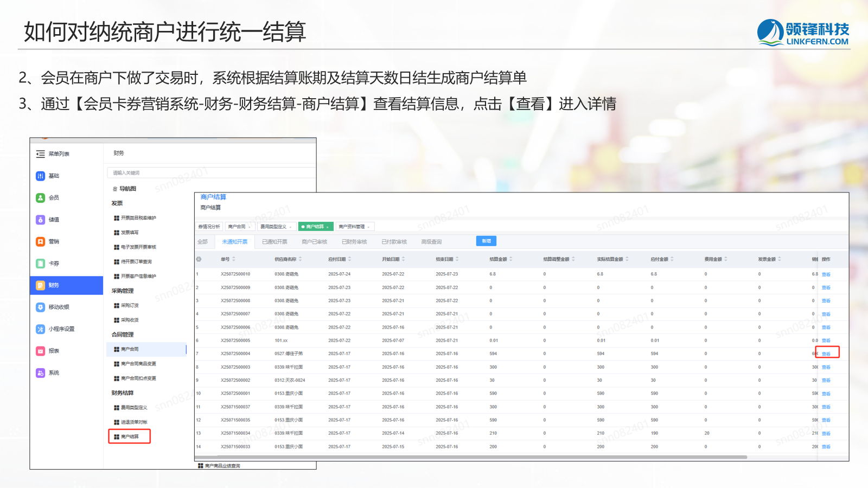Screen dimensions: 868x488
Task: Click table column settings gear icon
Action: tap(199, 259)
